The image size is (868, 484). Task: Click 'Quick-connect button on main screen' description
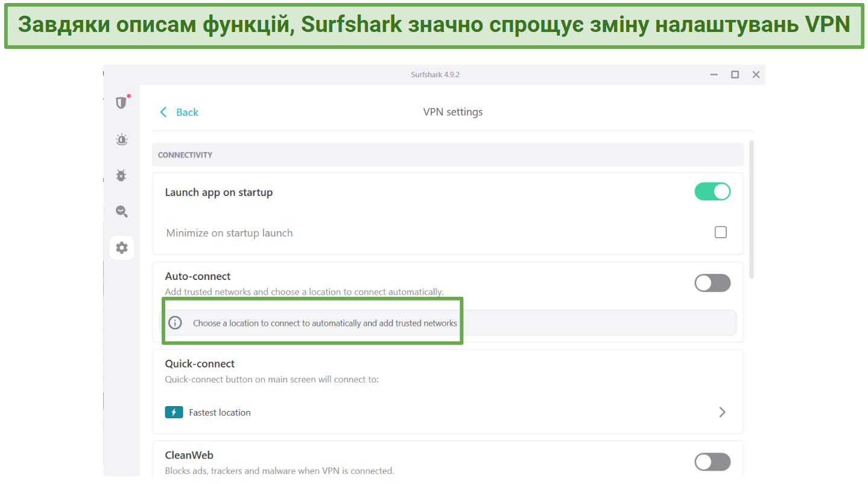point(272,380)
